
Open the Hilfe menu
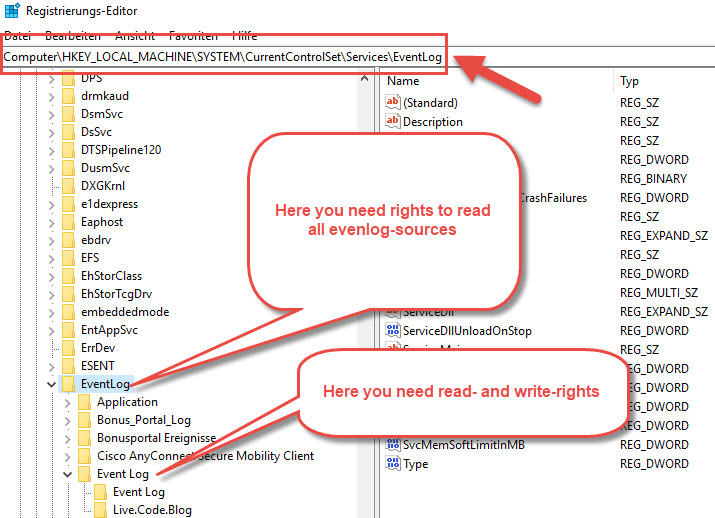244,36
